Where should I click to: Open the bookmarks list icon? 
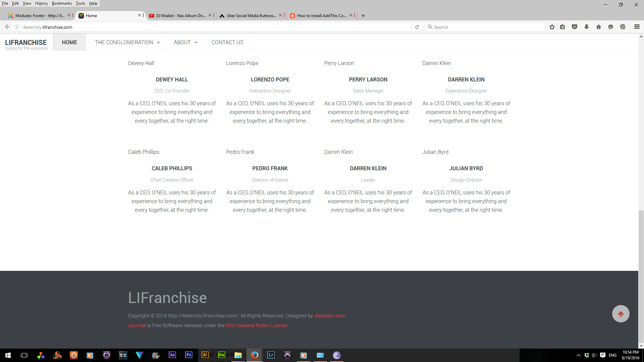pyautogui.click(x=563, y=27)
